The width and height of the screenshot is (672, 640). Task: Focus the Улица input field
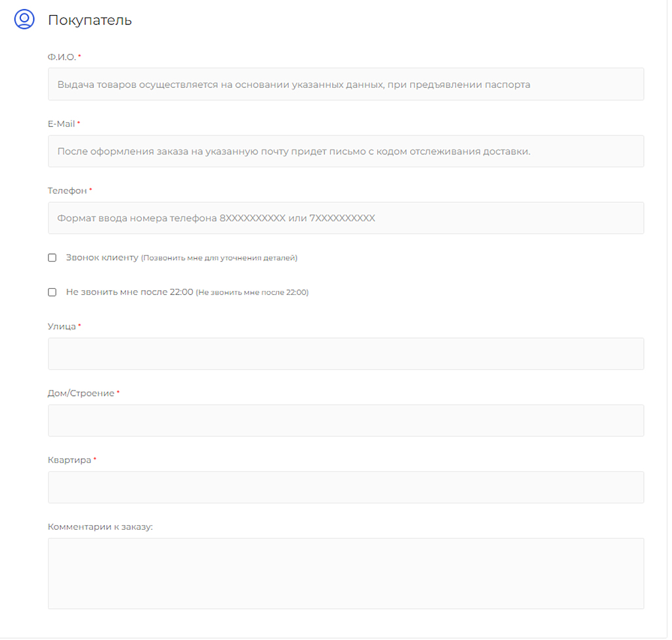pyautogui.click(x=346, y=354)
